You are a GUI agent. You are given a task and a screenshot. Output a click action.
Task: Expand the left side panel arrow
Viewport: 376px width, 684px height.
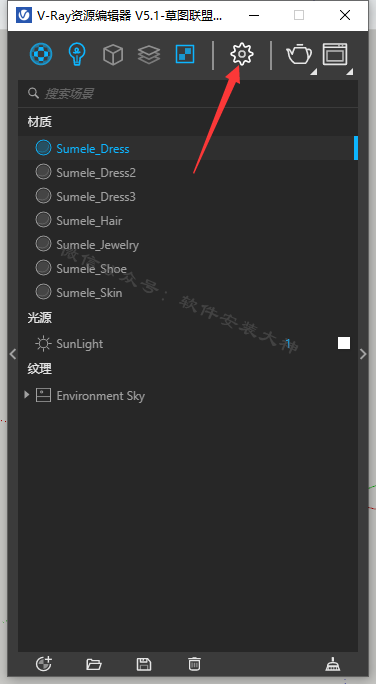(x=13, y=354)
